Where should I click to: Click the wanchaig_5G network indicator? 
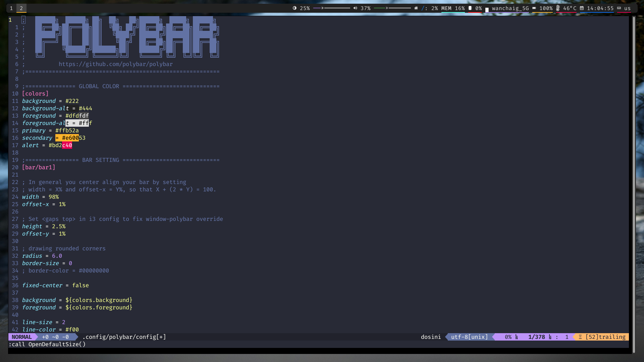(x=510, y=8)
